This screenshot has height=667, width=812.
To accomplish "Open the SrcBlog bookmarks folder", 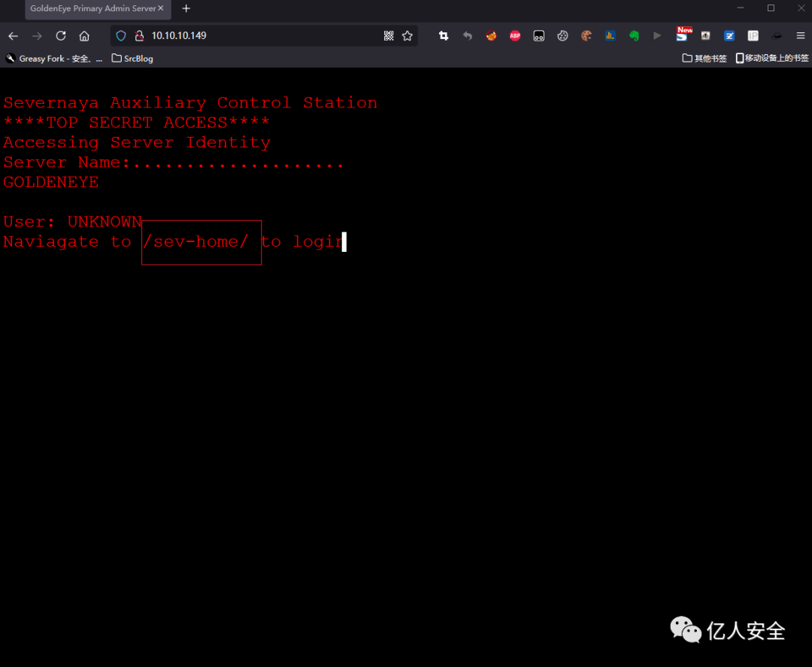I will (132, 59).
